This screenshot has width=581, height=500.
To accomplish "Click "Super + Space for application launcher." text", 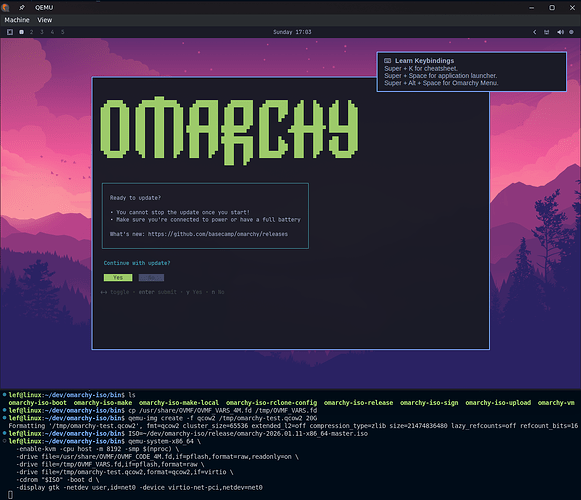I will (441, 76).
